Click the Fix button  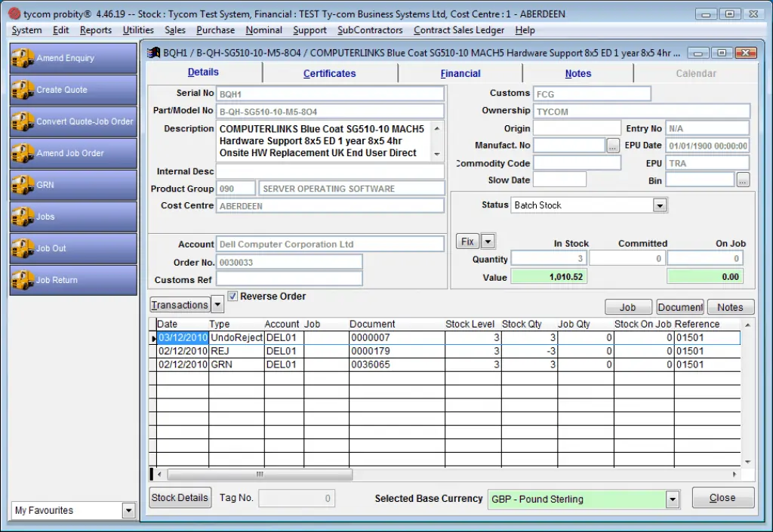click(467, 241)
